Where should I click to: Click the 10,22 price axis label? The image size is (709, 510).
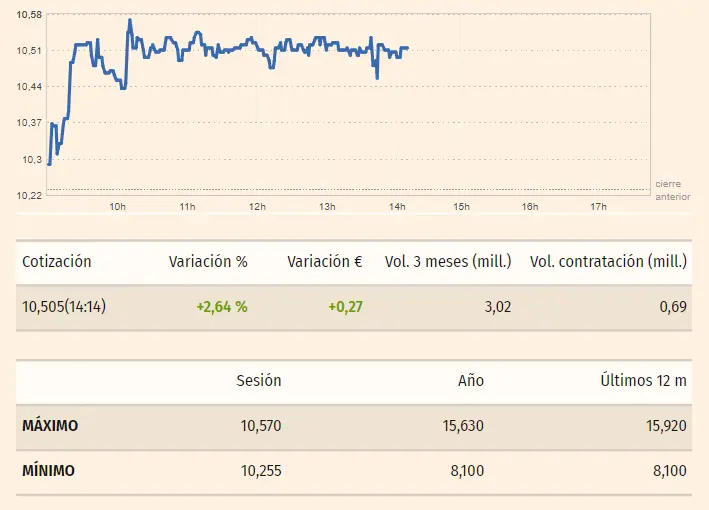pos(29,195)
